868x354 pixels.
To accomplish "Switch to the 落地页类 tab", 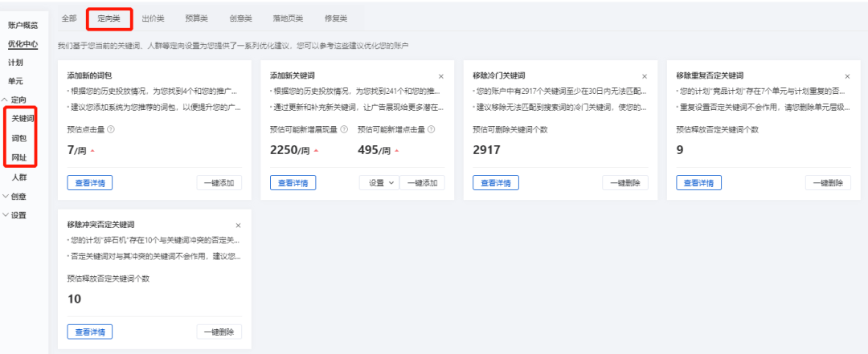I will (288, 18).
